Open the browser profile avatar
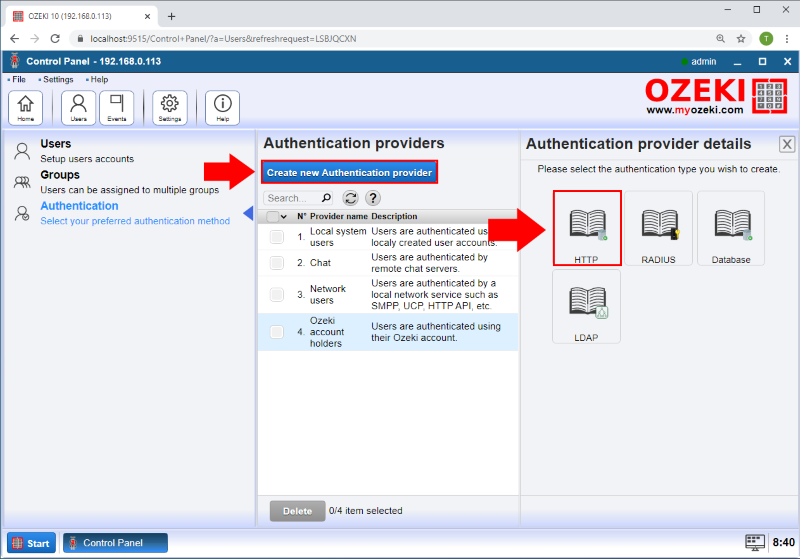This screenshot has height=559, width=800. [766, 39]
